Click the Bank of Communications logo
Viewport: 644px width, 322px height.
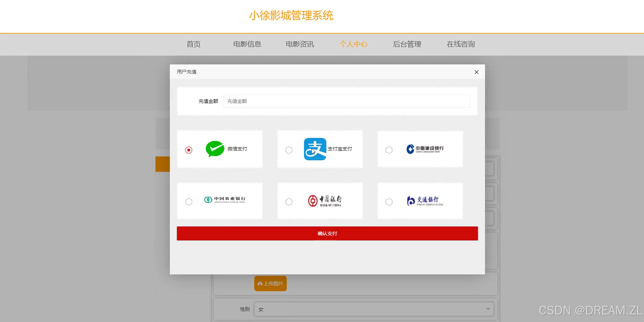[x=425, y=201]
